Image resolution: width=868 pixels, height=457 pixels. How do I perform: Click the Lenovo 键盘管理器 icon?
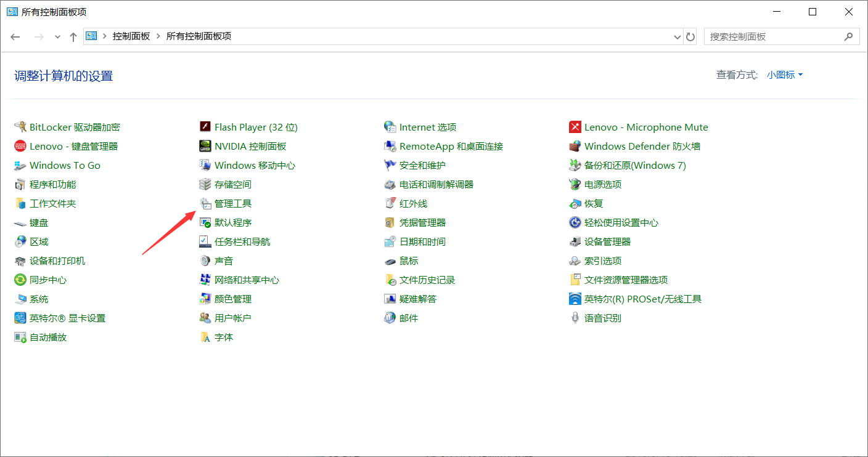click(x=20, y=146)
